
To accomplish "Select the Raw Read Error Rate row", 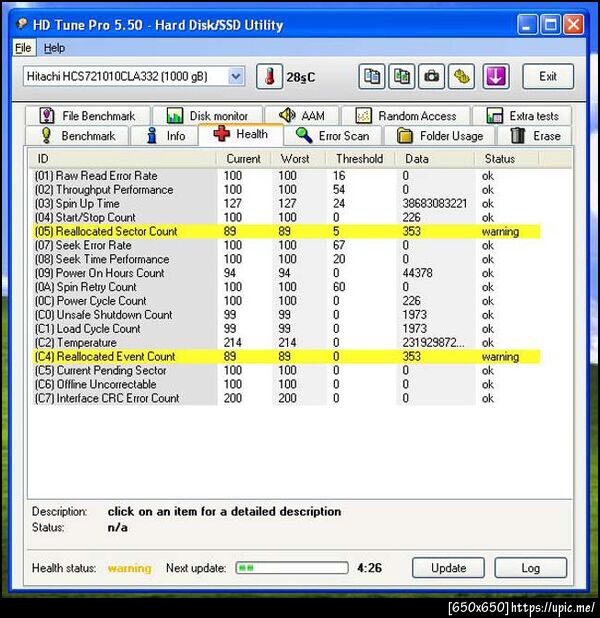I will point(287,176).
